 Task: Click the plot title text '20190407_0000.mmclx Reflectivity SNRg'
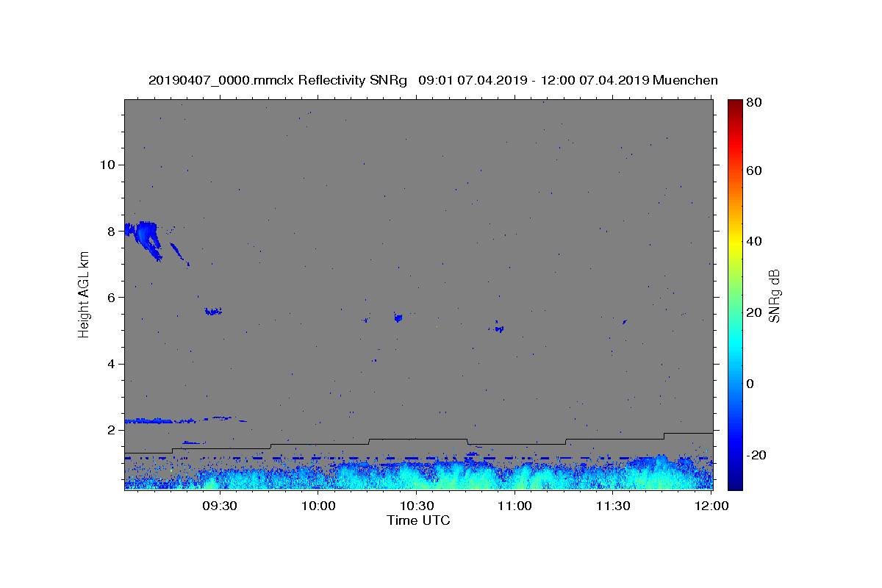pyautogui.click(x=277, y=80)
